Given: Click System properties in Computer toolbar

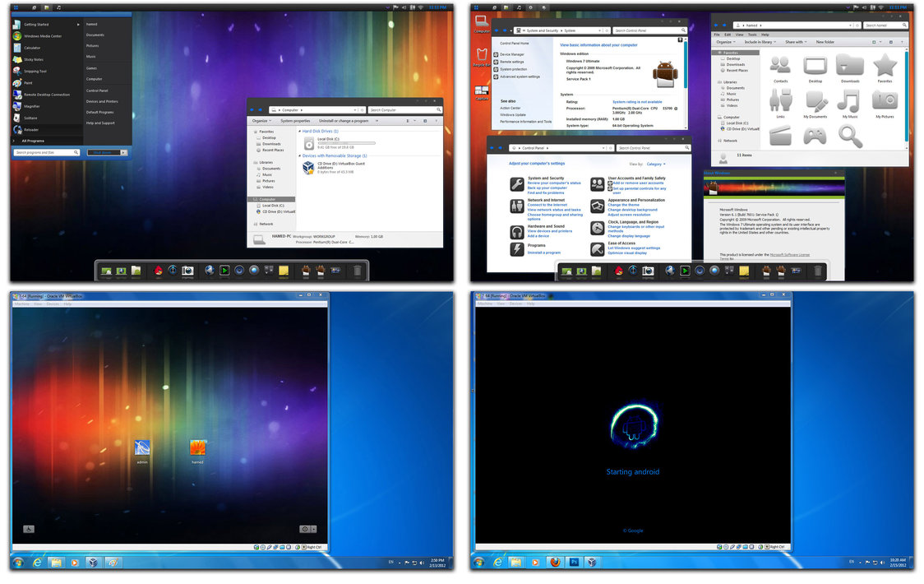Looking at the screenshot, I should 295,121.
